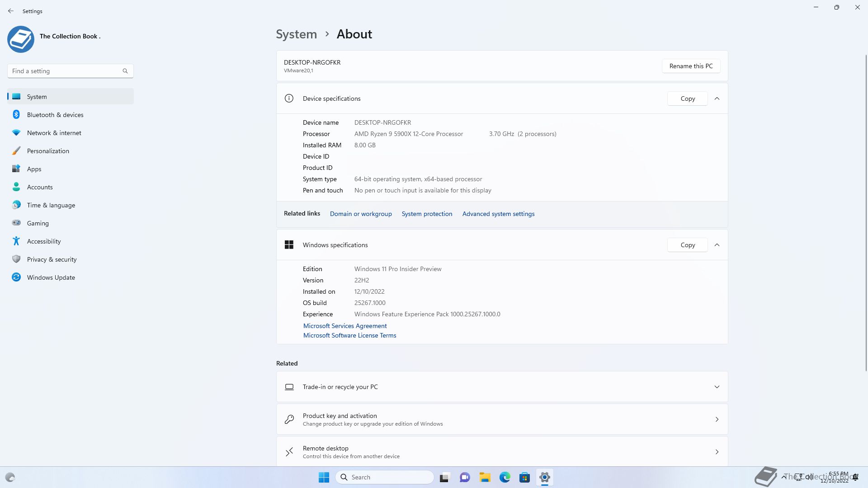Viewport: 868px width, 488px height.
Task: Open Task View on the taskbar
Action: coord(445,477)
